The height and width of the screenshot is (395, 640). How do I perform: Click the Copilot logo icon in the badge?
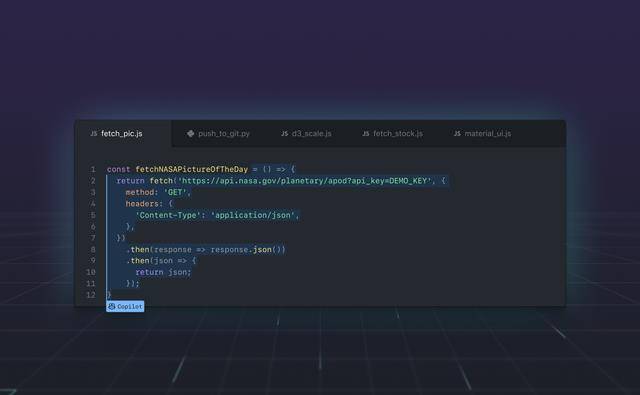pos(112,306)
